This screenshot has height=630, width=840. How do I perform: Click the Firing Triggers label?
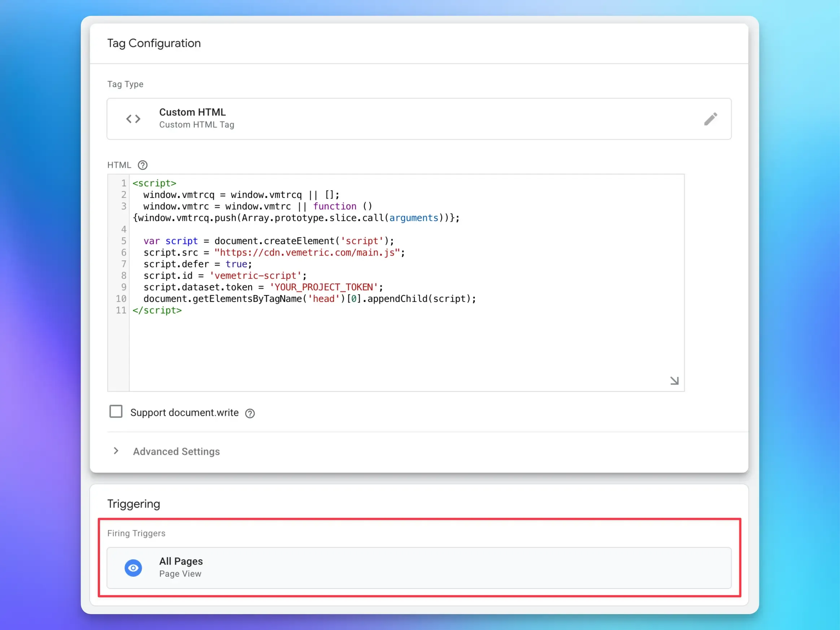pos(136,533)
